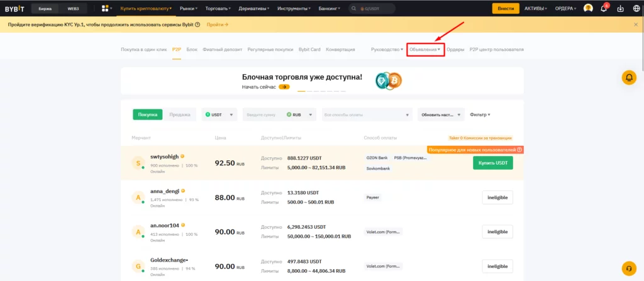Click an.noor104 merchant avatar
Image resolution: width=644 pixels, height=281 pixels.
(138, 232)
